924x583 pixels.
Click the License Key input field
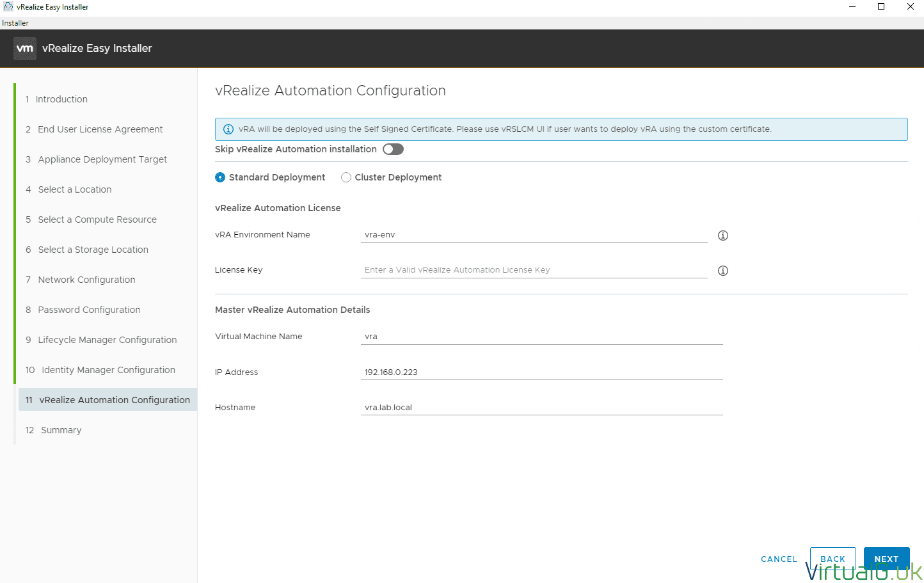(x=534, y=270)
